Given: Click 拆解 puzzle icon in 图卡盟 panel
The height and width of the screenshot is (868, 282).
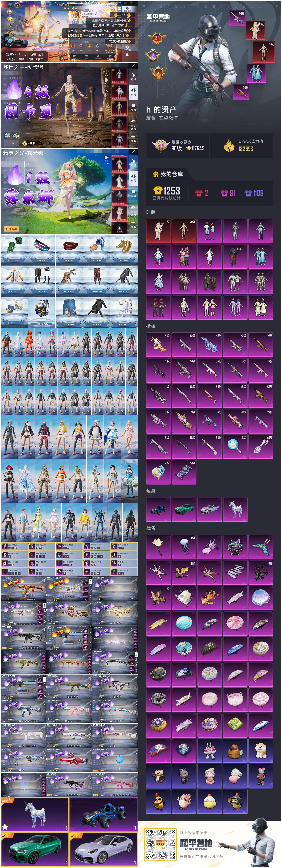Looking at the screenshot, I should (106, 81).
